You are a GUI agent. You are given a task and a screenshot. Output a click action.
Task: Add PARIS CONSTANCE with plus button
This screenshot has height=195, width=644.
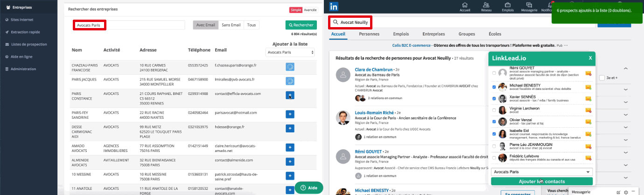point(290,95)
